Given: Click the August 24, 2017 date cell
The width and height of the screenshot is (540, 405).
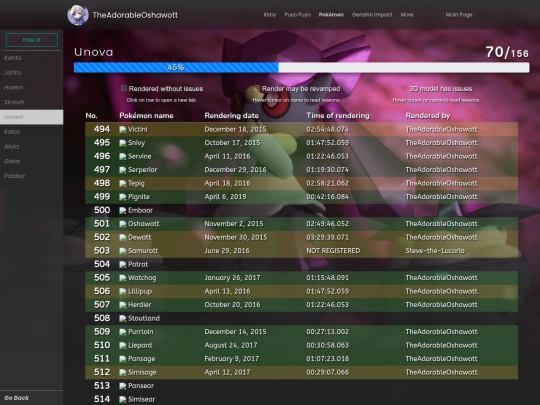Looking at the screenshot, I should coord(231,345).
